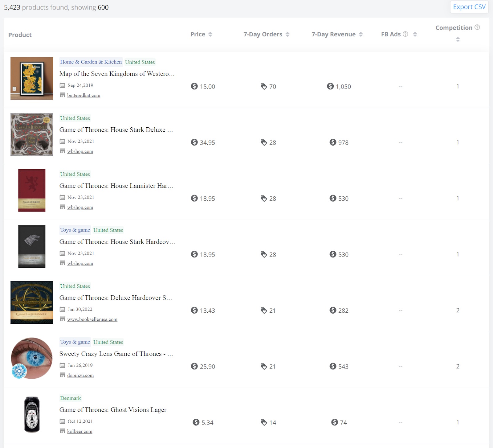Select the Home & Garden & Kitchen tag
The height and width of the screenshot is (448, 493).
click(91, 62)
